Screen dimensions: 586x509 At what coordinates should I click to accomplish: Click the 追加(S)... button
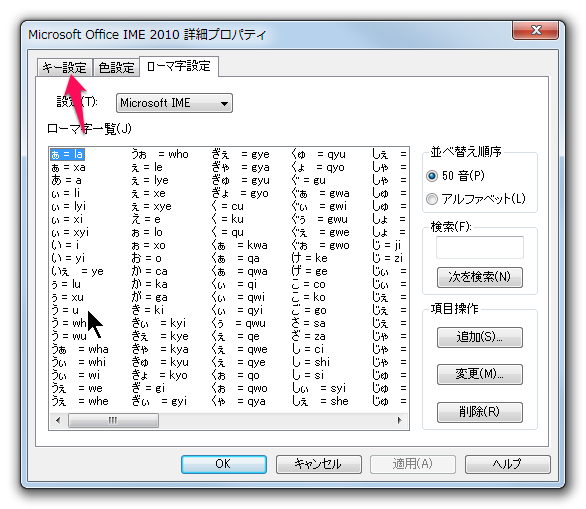[x=479, y=337]
